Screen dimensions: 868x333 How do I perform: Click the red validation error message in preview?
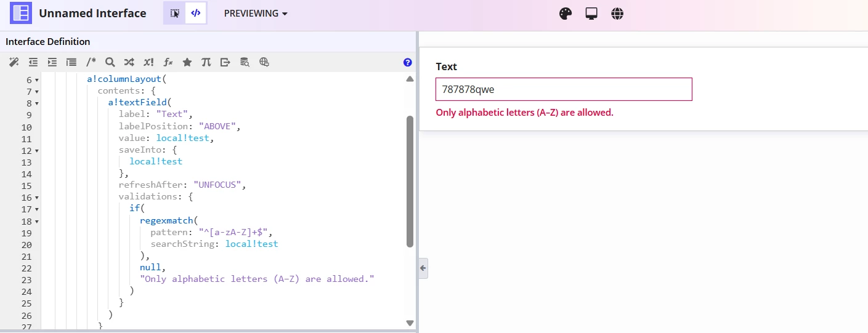click(x=524, y=113)
